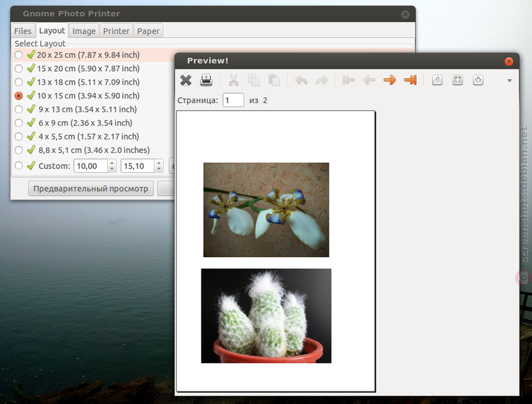Click the green check next to 4 x 5,5 cm
The image size is (532, 404).
tap(31, 136)
